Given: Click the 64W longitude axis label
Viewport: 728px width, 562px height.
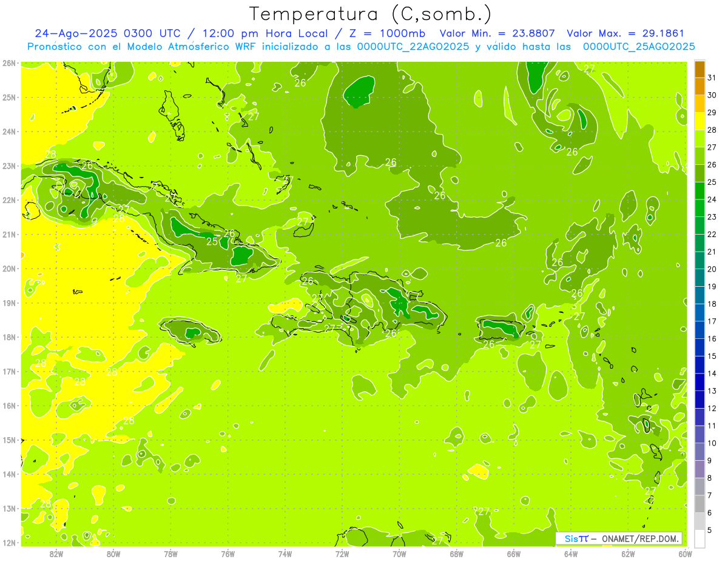Looking at the screenshot, I should pyautogui.click(x=570, y=554).
